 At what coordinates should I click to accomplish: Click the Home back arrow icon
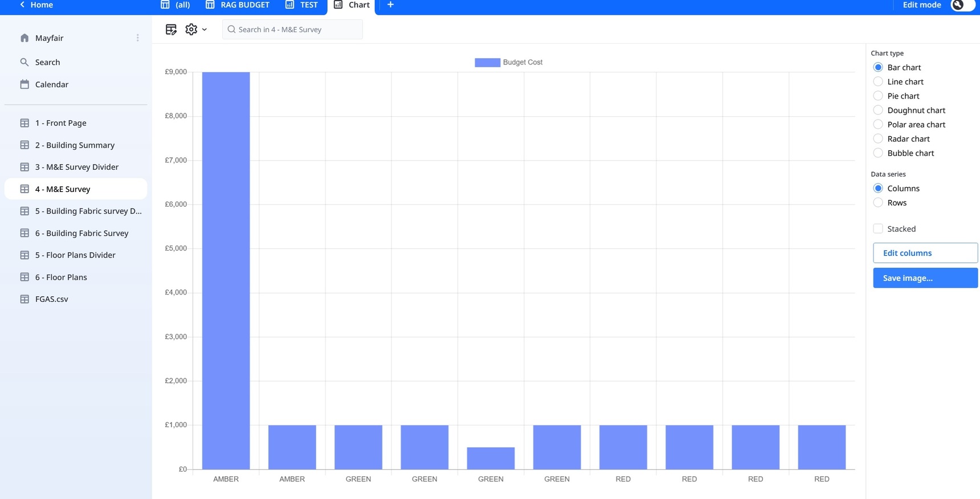(x=22, y=5)
